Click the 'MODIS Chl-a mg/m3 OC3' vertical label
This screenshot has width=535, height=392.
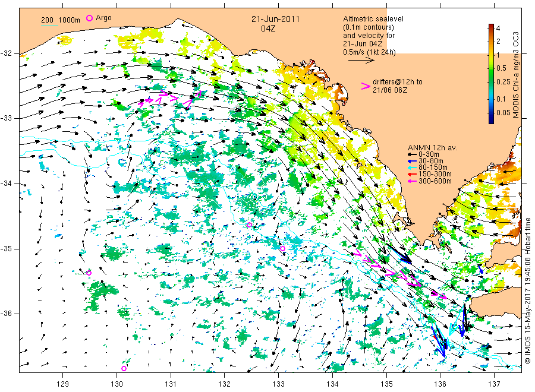516,75
